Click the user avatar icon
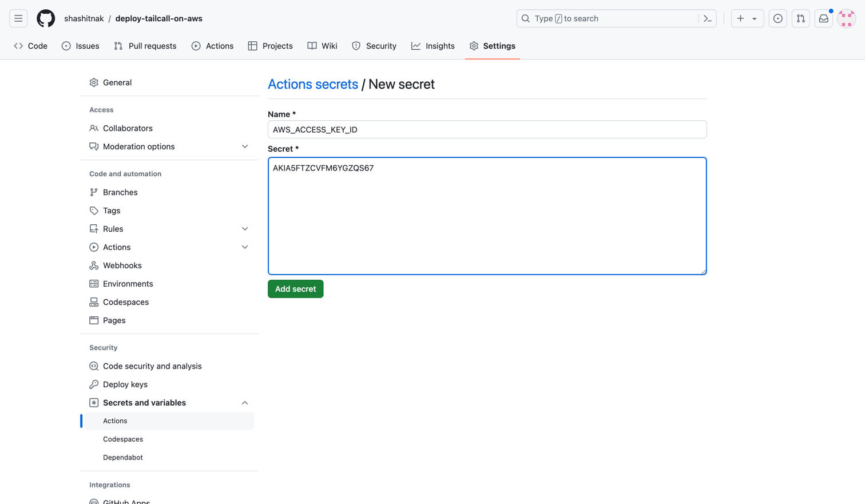Viewport: 865px width, 504px height. point(846,18)
